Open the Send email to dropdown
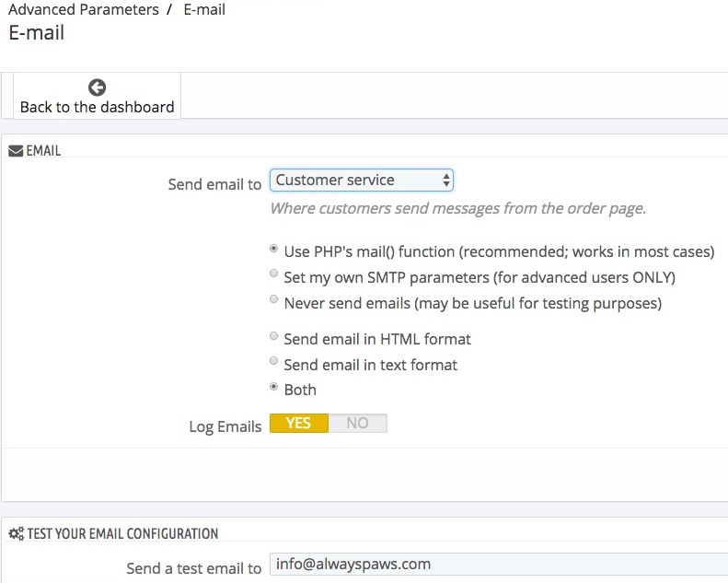The image size is (728, 583). tap(361, 181)
